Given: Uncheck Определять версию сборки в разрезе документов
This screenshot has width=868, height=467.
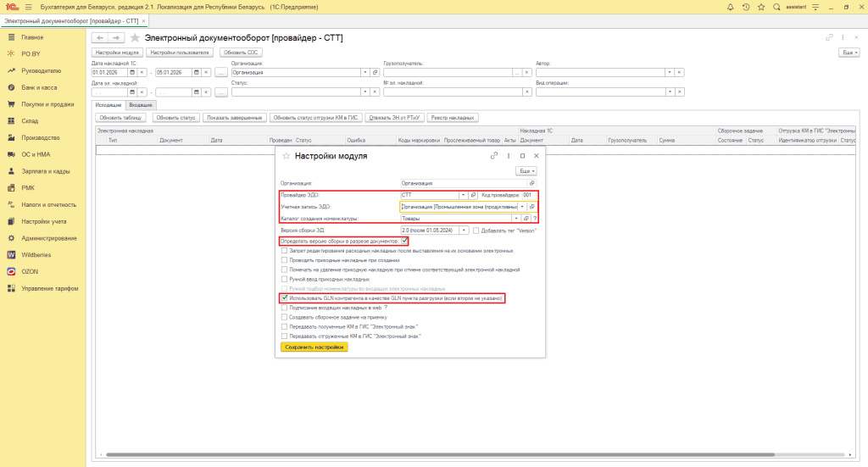Looking at the screenshot, I should 404,242.
